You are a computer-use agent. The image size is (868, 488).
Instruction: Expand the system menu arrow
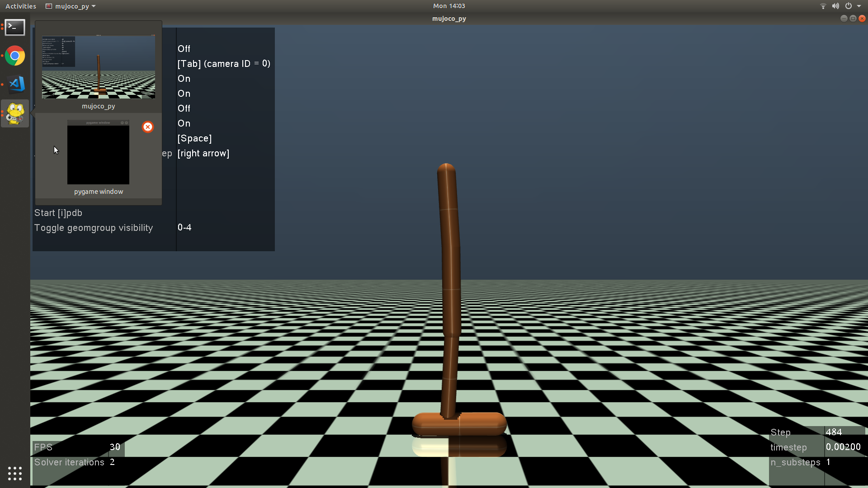tap(859, 6)
